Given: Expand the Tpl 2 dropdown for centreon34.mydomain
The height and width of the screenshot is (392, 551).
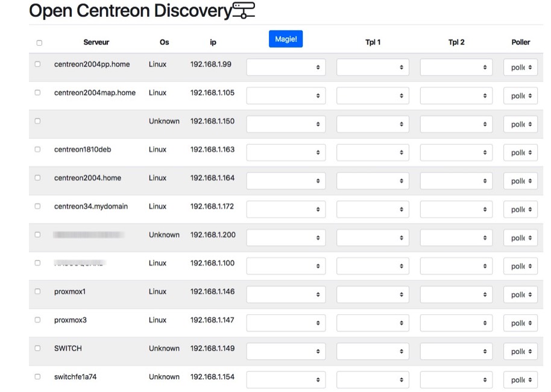Looking at the screenshot, I should (x=456, y=209).
